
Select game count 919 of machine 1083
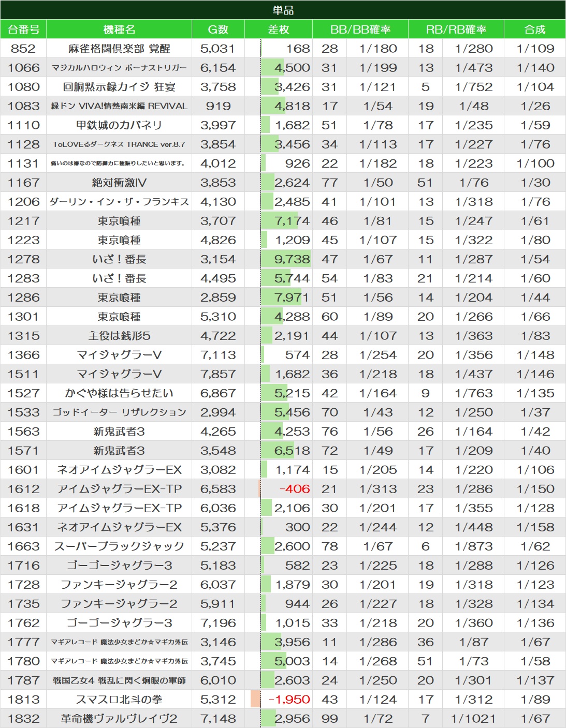coord(218,106)
